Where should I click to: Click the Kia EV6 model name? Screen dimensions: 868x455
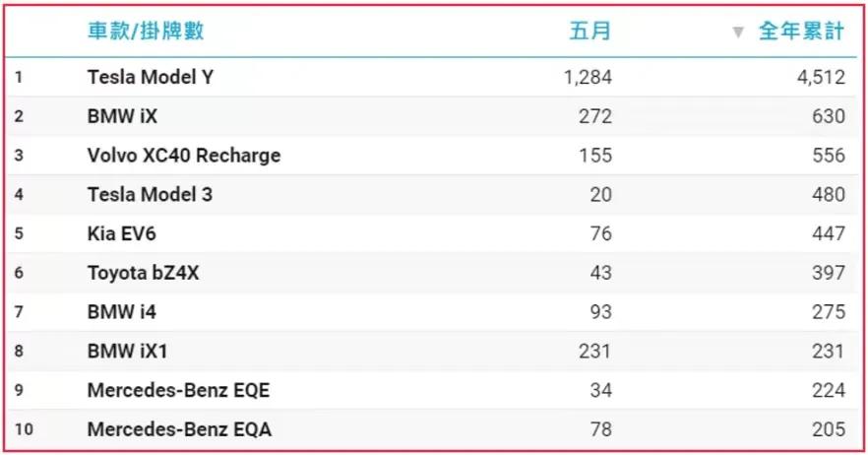121,233
